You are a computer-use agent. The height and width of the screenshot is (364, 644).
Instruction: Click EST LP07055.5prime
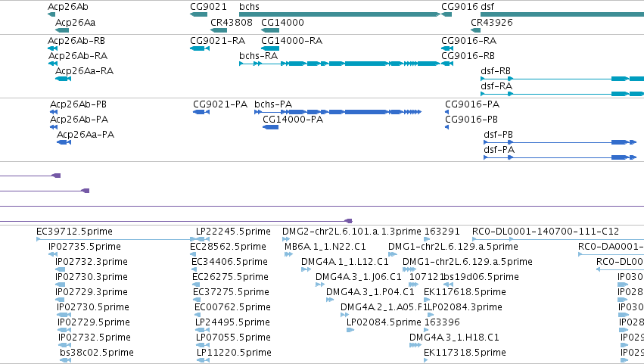click(233, 338)
